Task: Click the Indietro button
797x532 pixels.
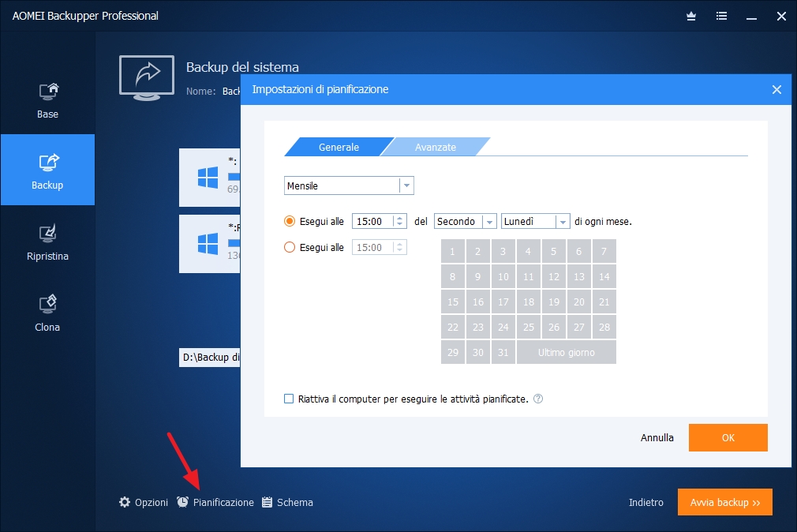Action: click(x=646, y=503)
